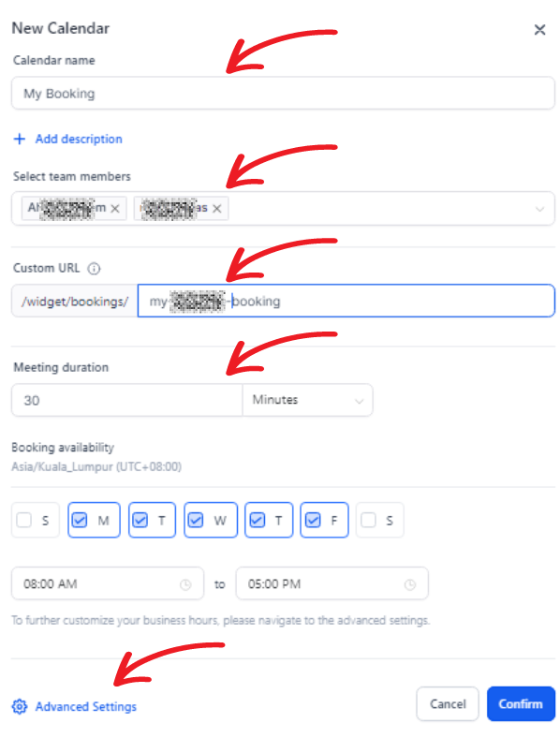Open the Minutes duration unit dropdown
This screenshot has width=560, height=738.
(308, 400)
